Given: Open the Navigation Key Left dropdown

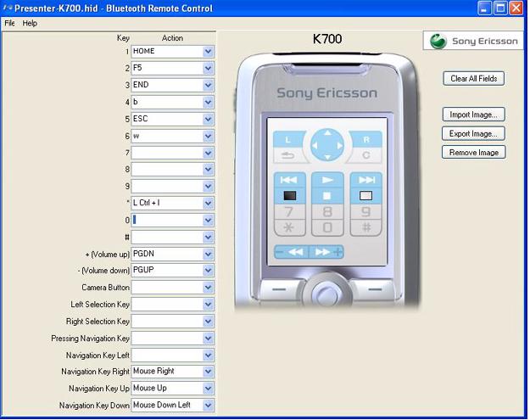Looking at the screenshot, I should click(209, 355).
